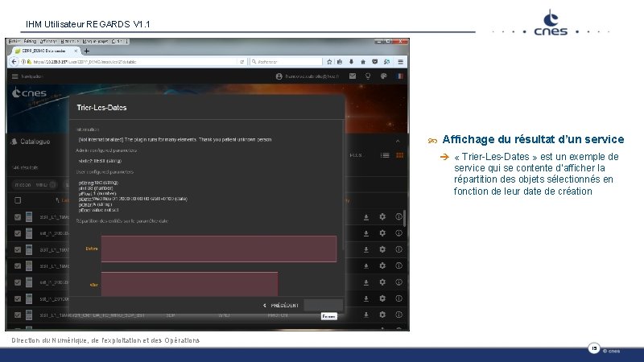Focus the browser Rechercher search field
Viewport: 644px width, 362px height.
click(287, 62)
